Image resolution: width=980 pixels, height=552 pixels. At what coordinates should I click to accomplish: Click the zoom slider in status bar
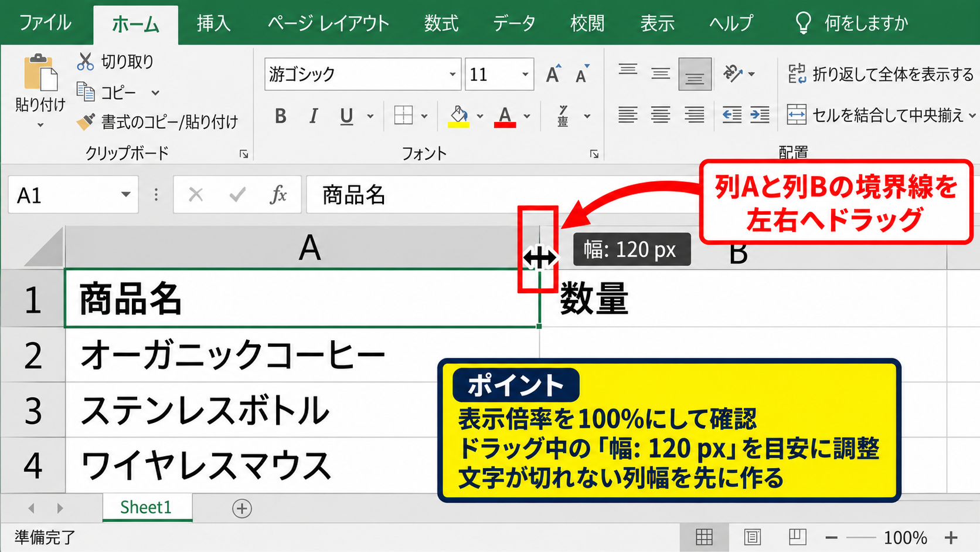pos(862,537)
